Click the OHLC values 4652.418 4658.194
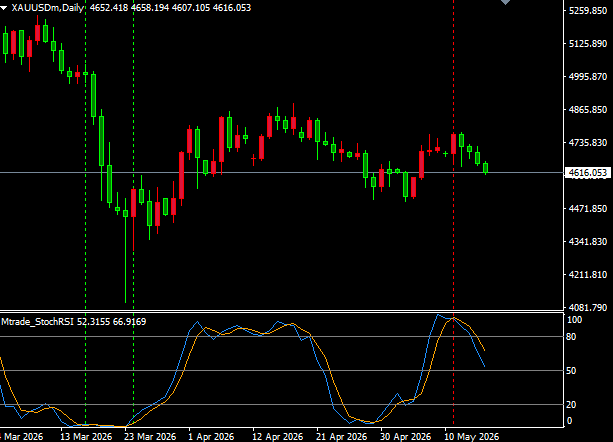Screen dimensions: 613x442 coord(129,8)
